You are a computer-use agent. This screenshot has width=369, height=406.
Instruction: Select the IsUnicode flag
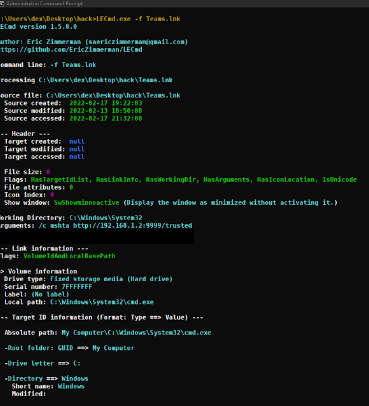click(339, 180)
